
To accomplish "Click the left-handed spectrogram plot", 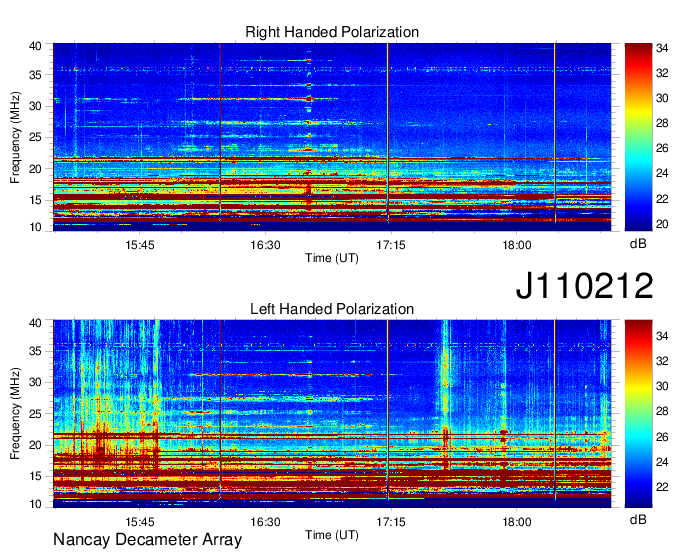I will click(332, 414).
